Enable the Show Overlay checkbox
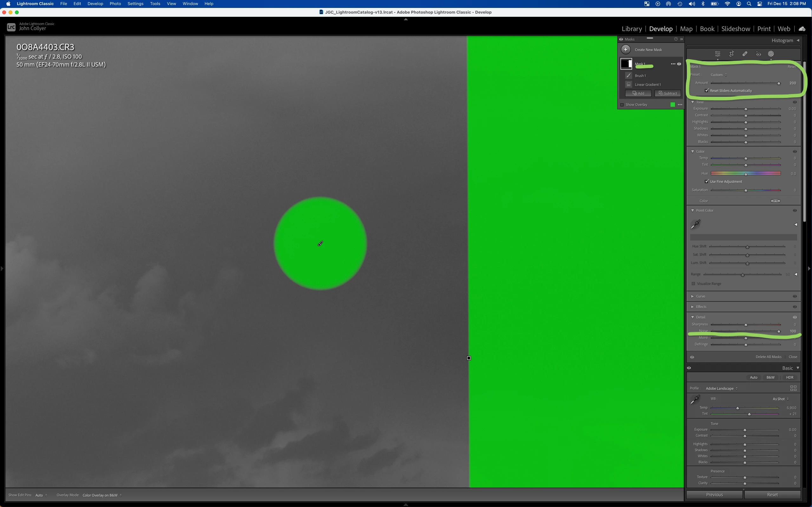Viewport: 812px width, 507px height. (x=622, y=105)
